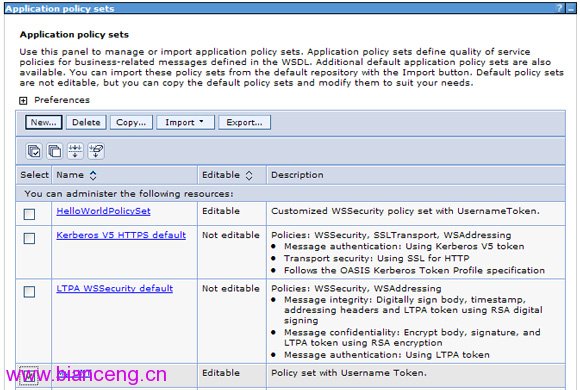Screen dimensions: 580x390
Task: Clear the filter value icon
Action: 96,151
